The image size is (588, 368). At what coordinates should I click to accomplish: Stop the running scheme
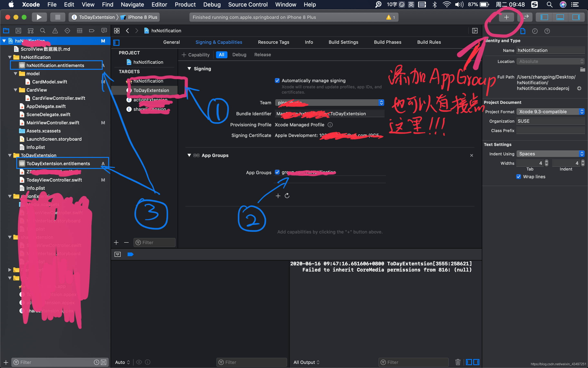[58, 17]
